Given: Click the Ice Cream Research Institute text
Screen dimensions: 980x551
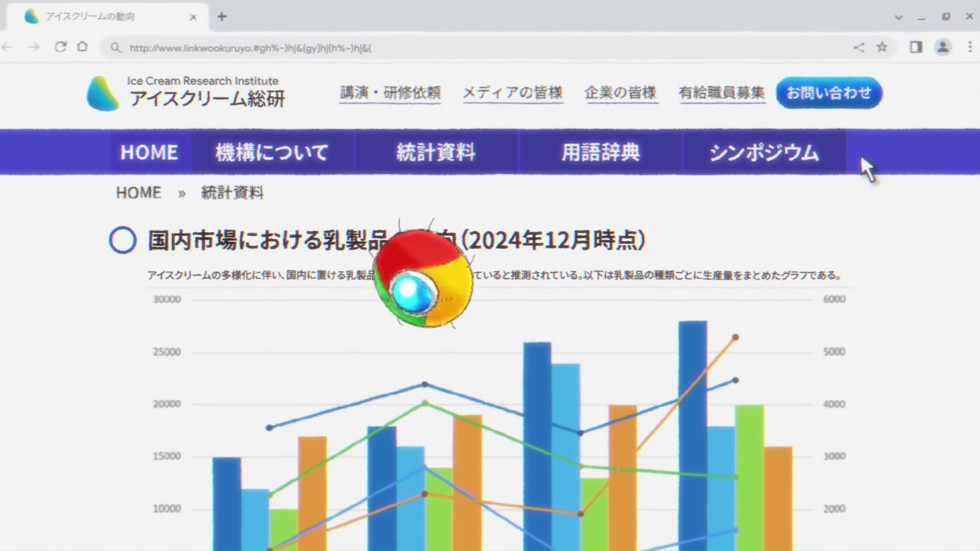Looking at the screenshot, I should coord(203,81).
